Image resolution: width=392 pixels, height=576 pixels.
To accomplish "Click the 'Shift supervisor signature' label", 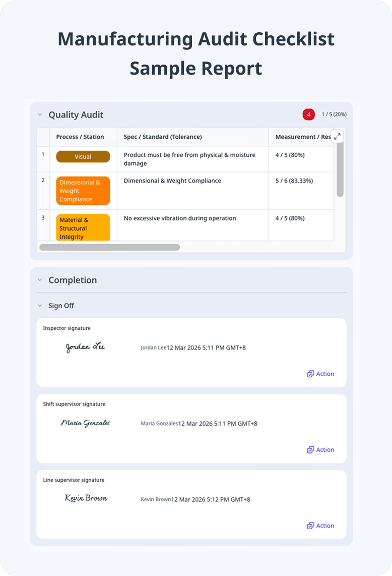I will point(74,404).
